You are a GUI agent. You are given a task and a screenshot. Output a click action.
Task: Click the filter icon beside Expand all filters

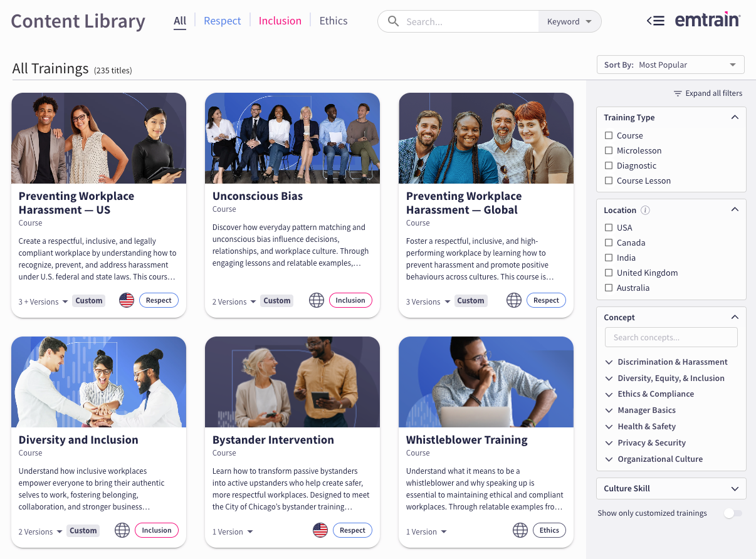point(678,93)
